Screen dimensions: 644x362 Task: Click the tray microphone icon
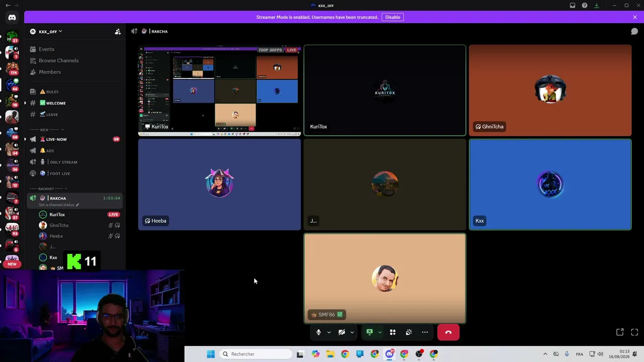point(567,354)
